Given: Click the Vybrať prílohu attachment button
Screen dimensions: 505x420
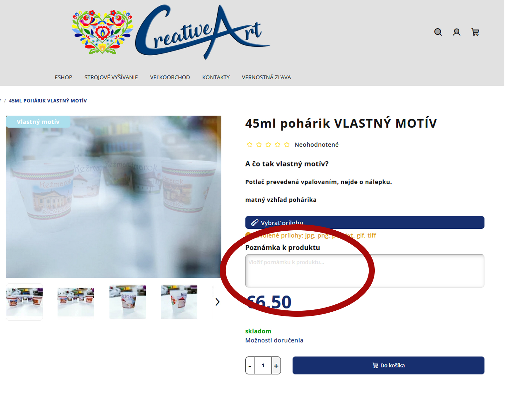Looking at the screenshot, I should [365, 222].
